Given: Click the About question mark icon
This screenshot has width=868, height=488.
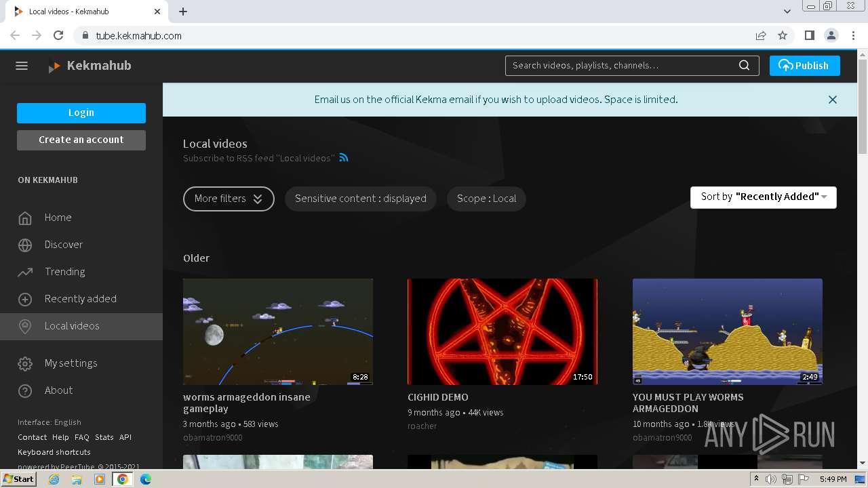Looking at the screenshot, I should (x=25, y=391).
